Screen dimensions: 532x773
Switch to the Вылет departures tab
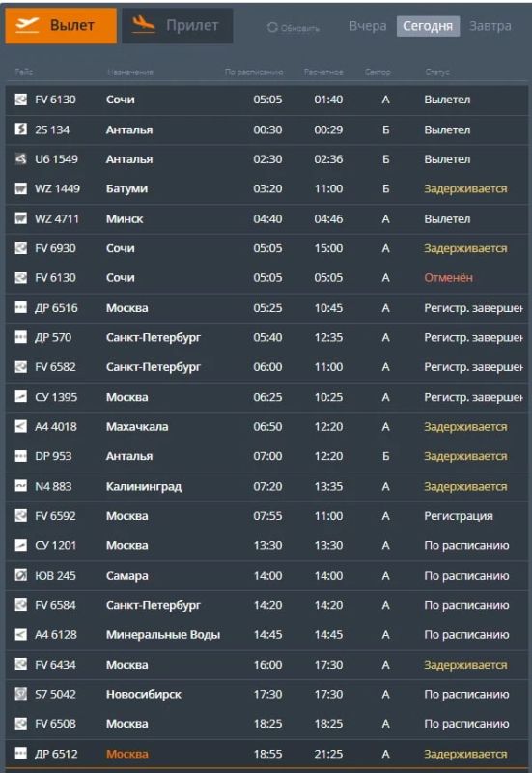pyautogui.click(x=61, y=26)
